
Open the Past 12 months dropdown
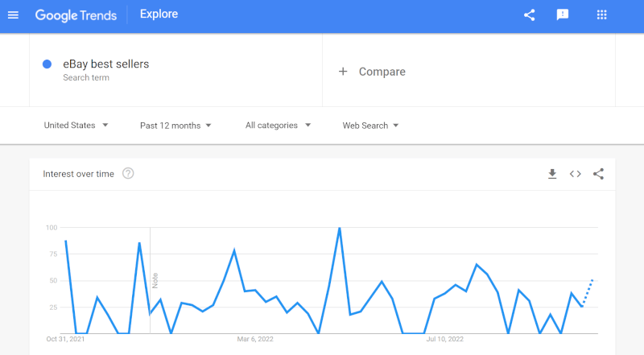click(x=175, y=126)
